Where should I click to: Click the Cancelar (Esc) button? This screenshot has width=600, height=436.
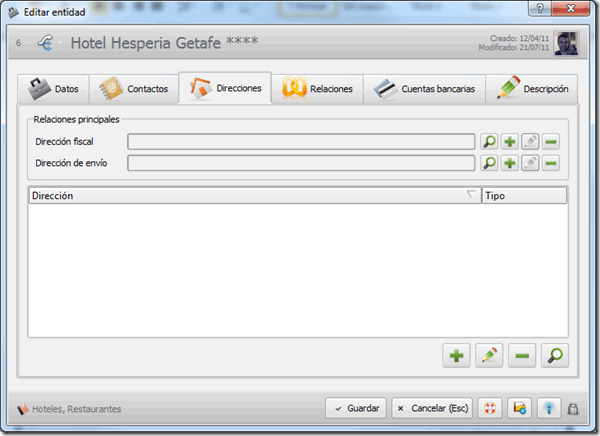432,408
